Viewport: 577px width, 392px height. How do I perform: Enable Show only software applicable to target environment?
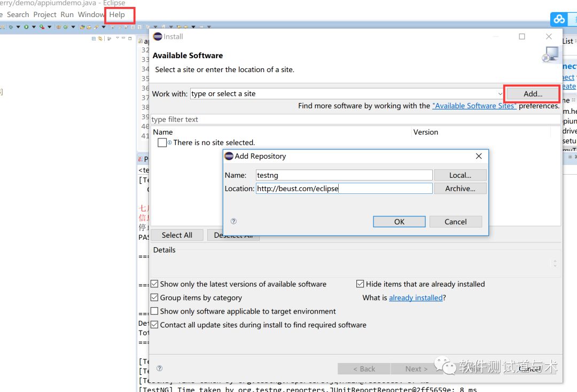click(154, 311)
